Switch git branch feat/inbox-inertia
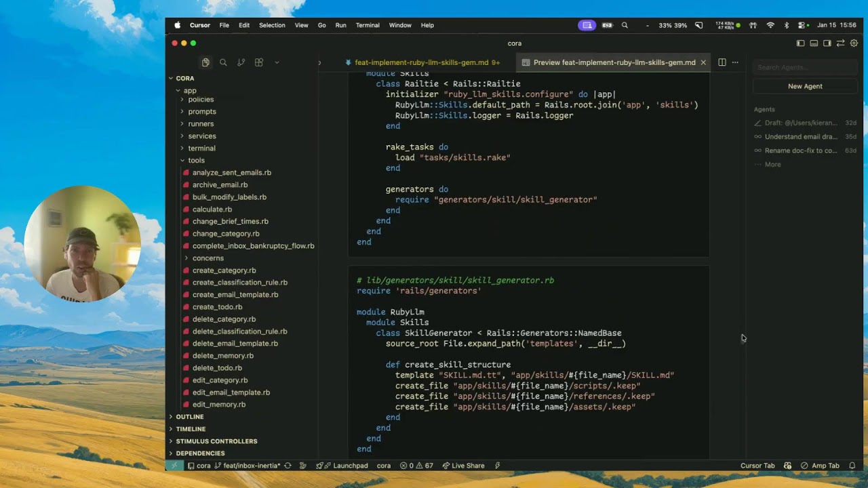 click(248, 466)
